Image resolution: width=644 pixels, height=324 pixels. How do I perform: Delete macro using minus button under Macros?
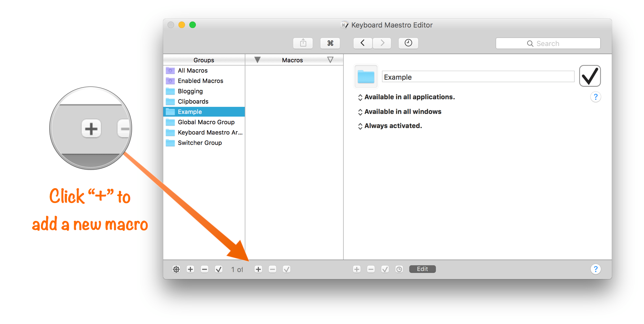tap(272, 269)
